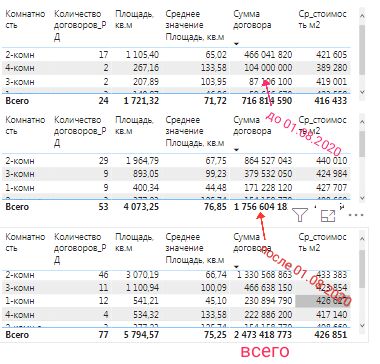Image resolution: width=380 pixels, height=364 pixels.
Task: Select total average 76,85
Action: 216,207
